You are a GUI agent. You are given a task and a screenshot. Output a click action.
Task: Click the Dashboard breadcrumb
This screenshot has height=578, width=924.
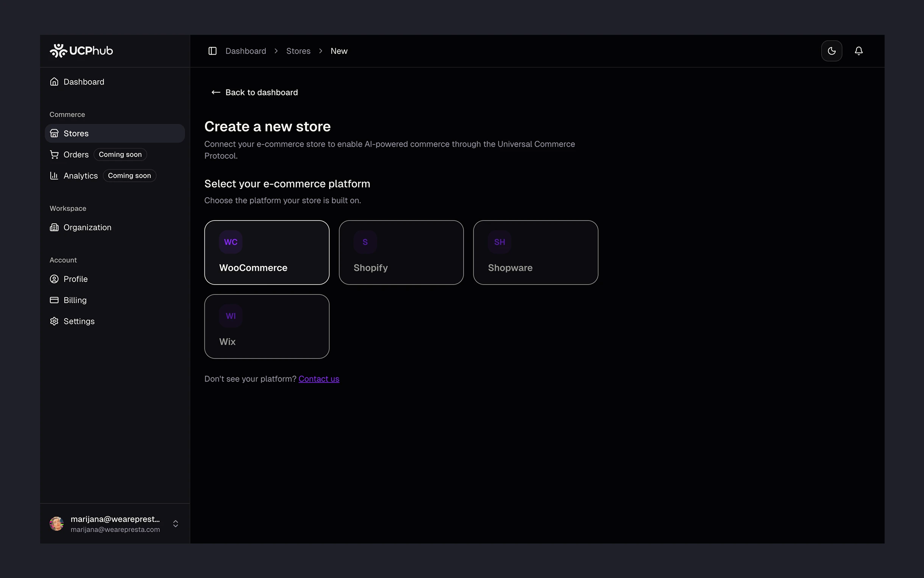pos(245,51)
